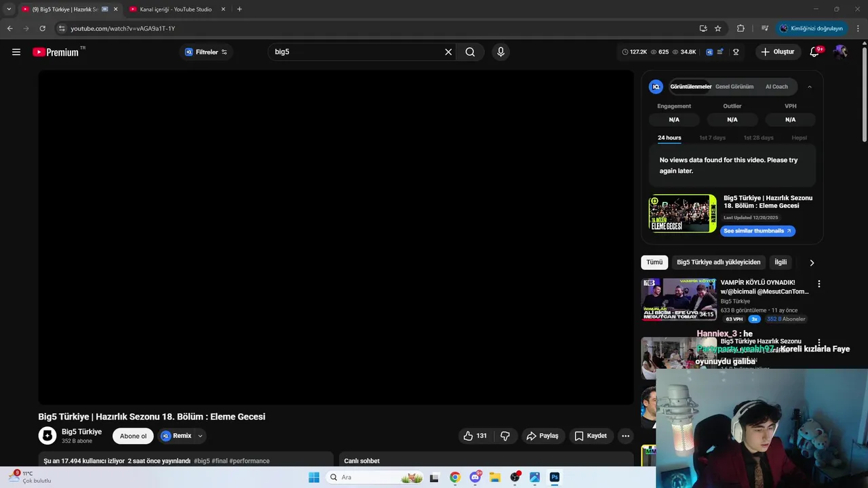This screenshot has height=488, width=868.
Task: Select the 24 hours range tab
Action: pyautogui.click(x=669, y=138)
